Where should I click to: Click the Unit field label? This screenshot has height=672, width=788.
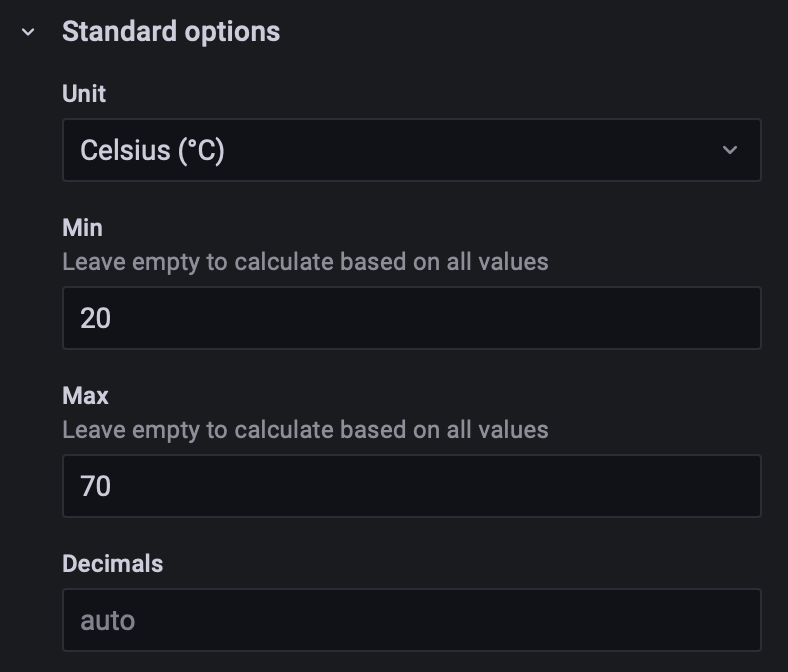click(x=84, y=93)
